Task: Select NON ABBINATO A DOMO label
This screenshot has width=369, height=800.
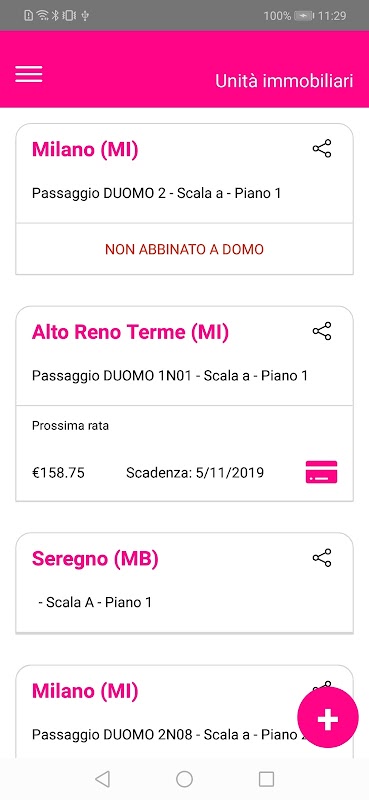Action: [184, 249]
